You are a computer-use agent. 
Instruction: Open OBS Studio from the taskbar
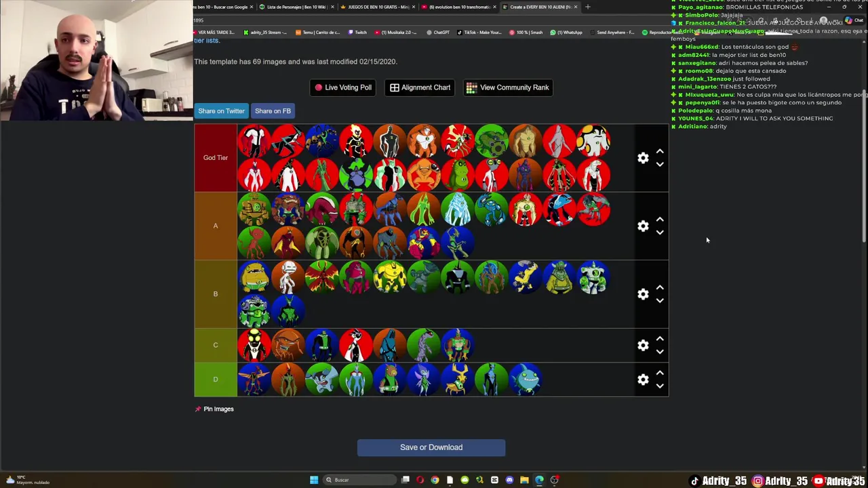[x=554, y=480]
